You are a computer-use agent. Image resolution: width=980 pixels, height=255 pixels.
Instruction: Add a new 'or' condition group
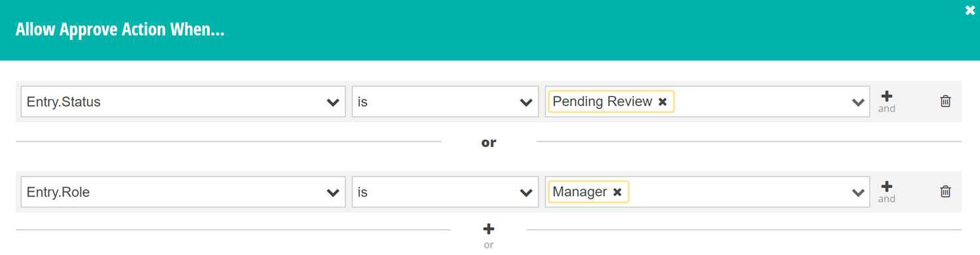(x=489, y=235)
